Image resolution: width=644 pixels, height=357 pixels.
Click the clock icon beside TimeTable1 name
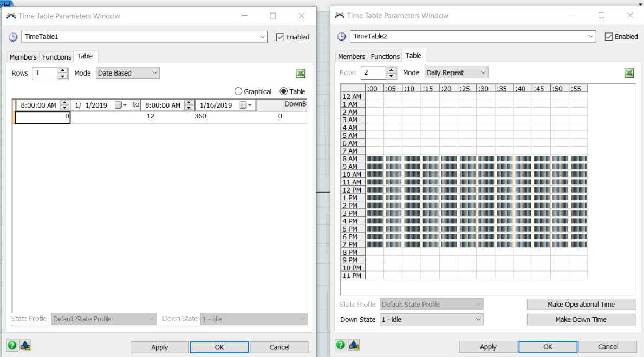click(x=13, y=37)
